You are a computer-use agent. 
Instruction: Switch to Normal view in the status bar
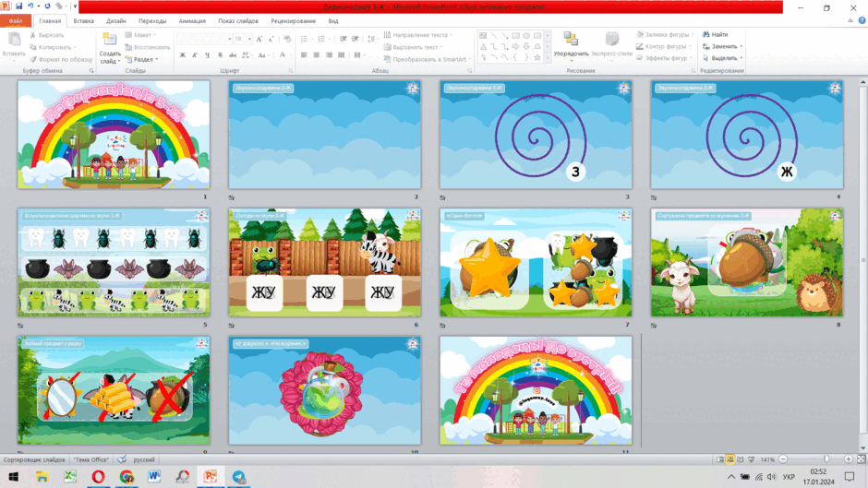click(x=720, y=459)
